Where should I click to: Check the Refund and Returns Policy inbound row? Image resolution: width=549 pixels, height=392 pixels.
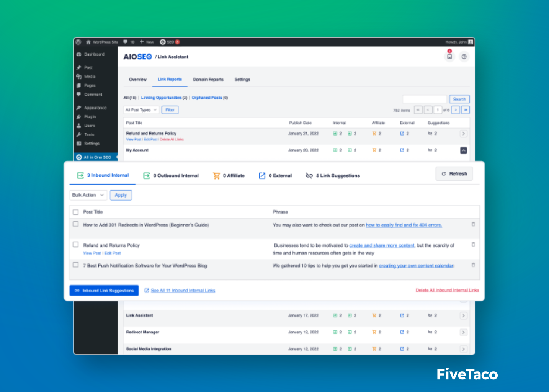(76, 245)
